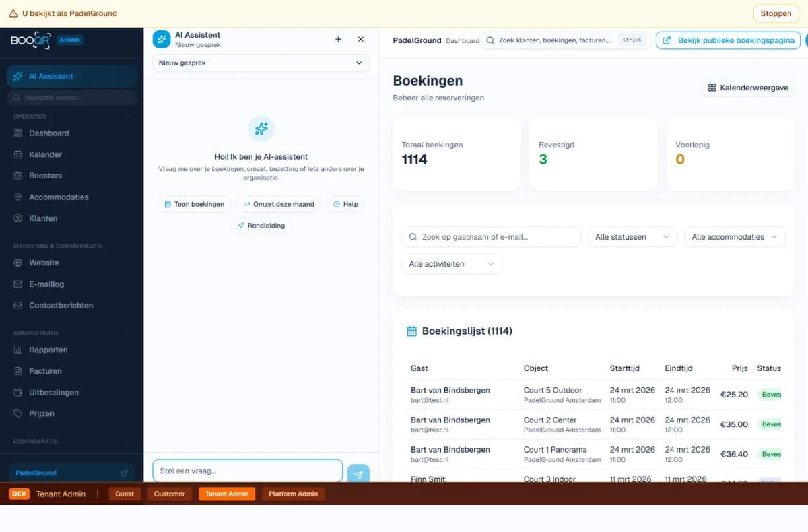This screenshot has width=808, height=532.
Task: Send a question with the paper plane icon
Action: coord(358,474)
